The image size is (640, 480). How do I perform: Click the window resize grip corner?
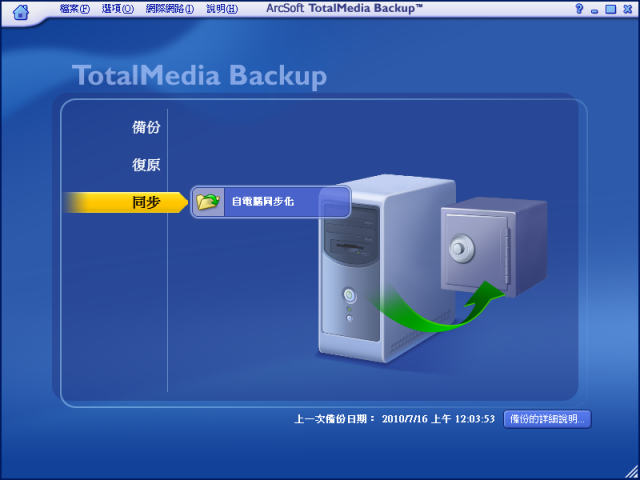tap(631, 471)
